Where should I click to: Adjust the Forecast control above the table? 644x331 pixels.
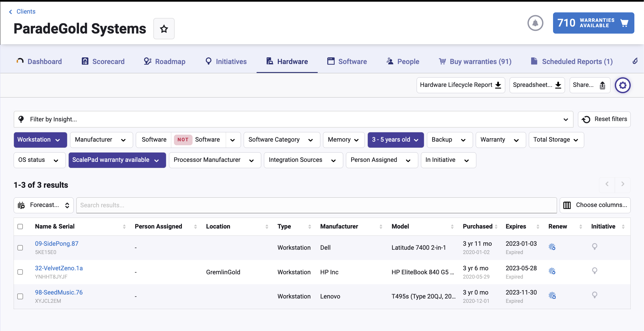point(43,205)
